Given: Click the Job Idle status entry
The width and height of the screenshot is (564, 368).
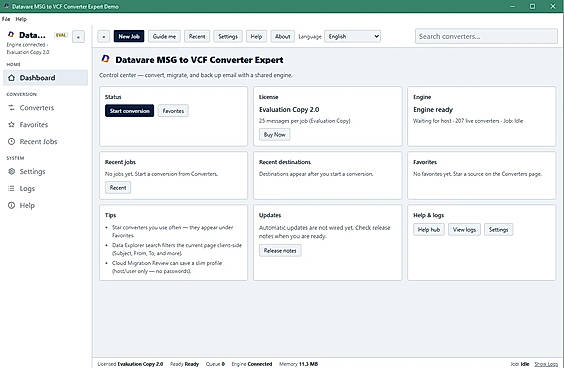Looking at the screenshot, I should coord(519,364).
